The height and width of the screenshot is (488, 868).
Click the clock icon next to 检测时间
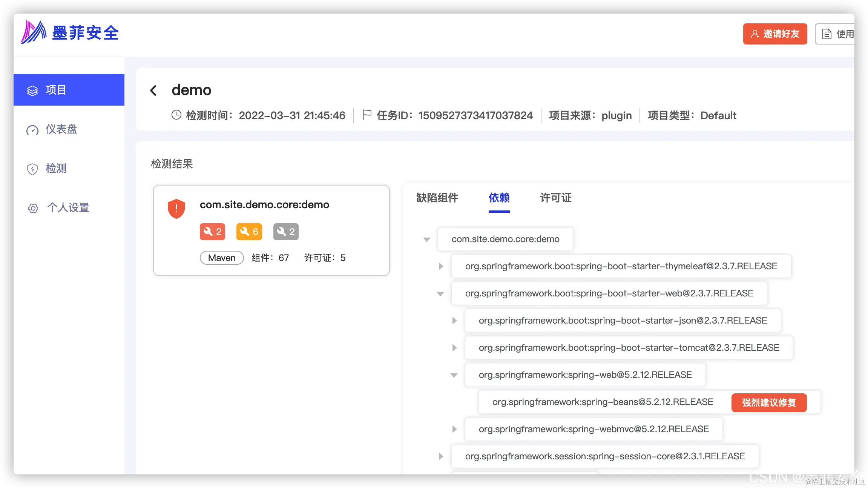[x=176, y=115]
